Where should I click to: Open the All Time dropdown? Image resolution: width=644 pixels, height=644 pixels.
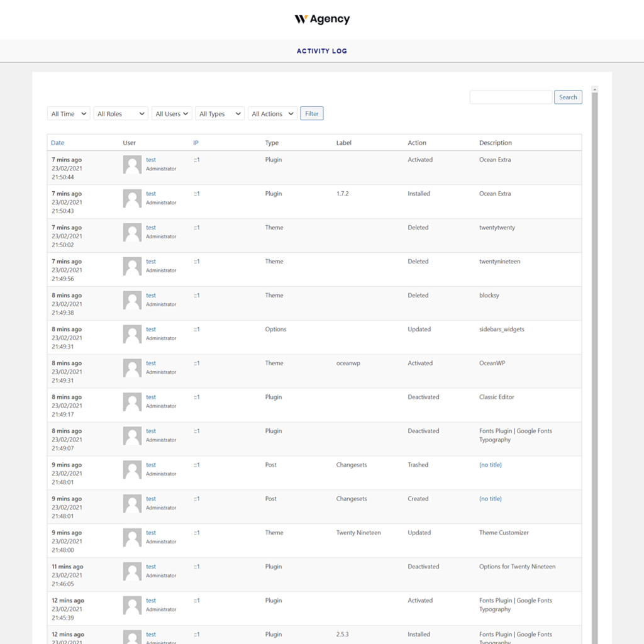click(x=68, y=113)
